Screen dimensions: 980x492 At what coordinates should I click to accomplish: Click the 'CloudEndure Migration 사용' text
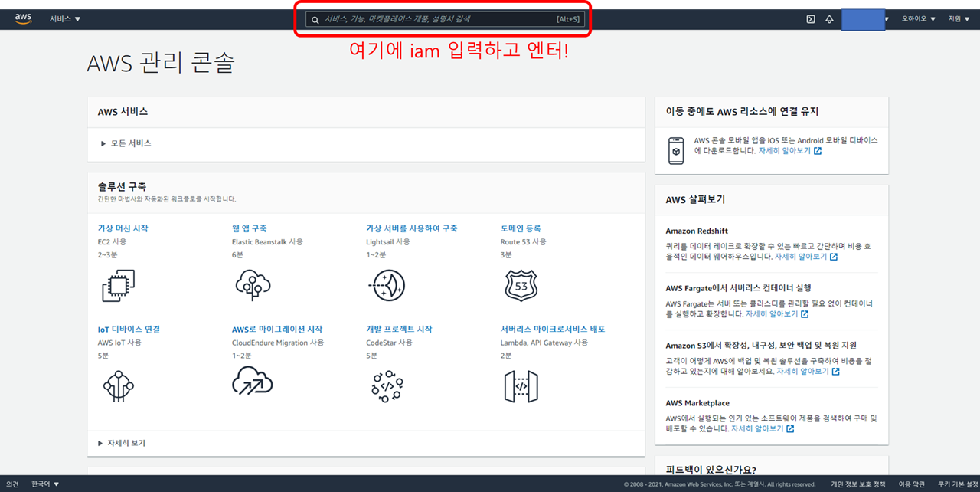[278, 343]
